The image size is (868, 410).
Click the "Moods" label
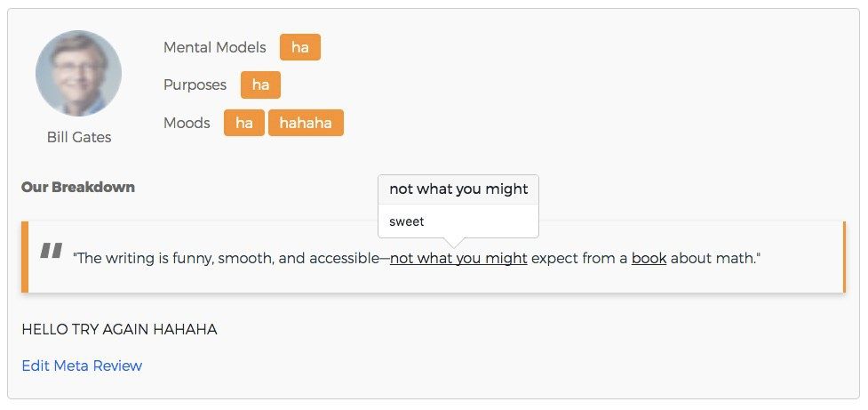pyautogui.click(x=187, y=123)
